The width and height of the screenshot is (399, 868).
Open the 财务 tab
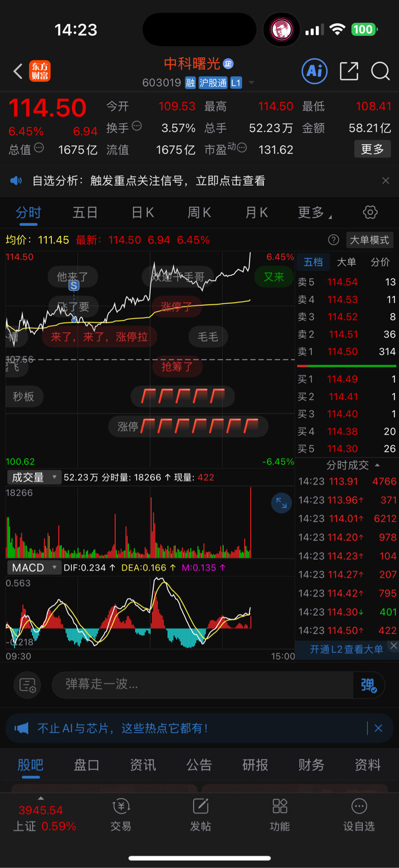pos(311,765)
